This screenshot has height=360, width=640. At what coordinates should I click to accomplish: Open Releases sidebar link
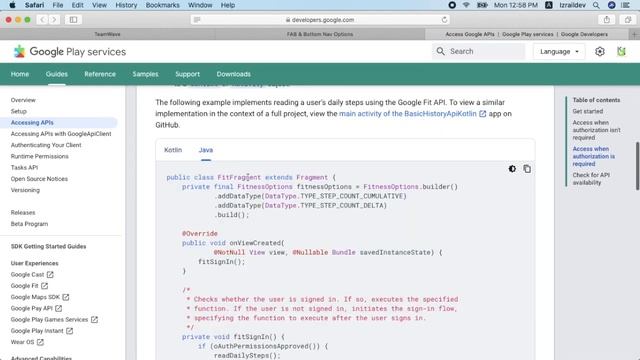23,213
